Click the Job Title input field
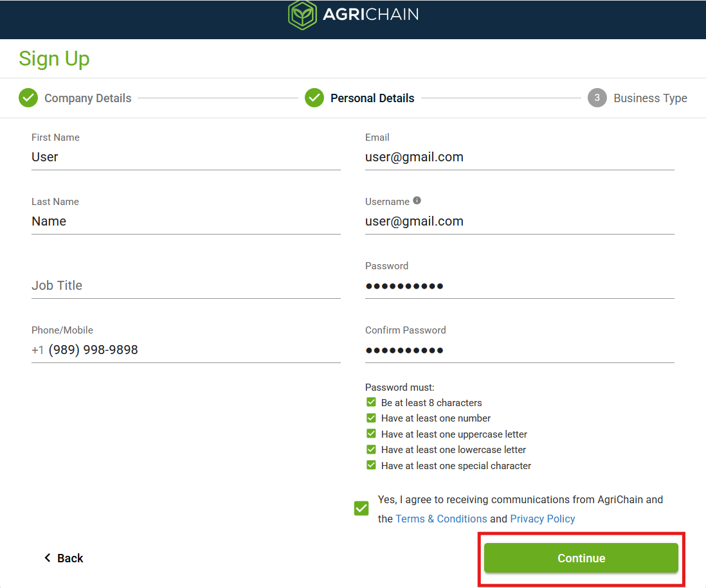Viewport: 706px width, 588px height. coord(186,285)
